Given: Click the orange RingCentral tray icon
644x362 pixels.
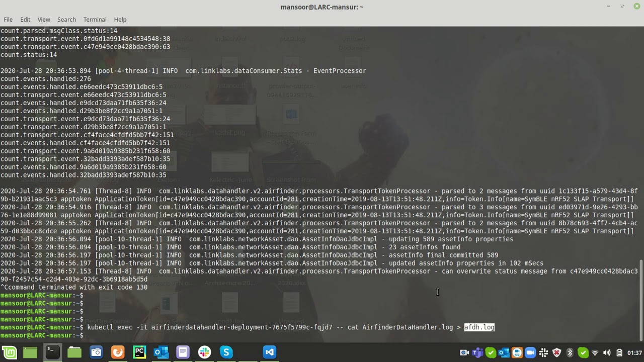Looking at the screenshot, I should [x=517, y=352].
